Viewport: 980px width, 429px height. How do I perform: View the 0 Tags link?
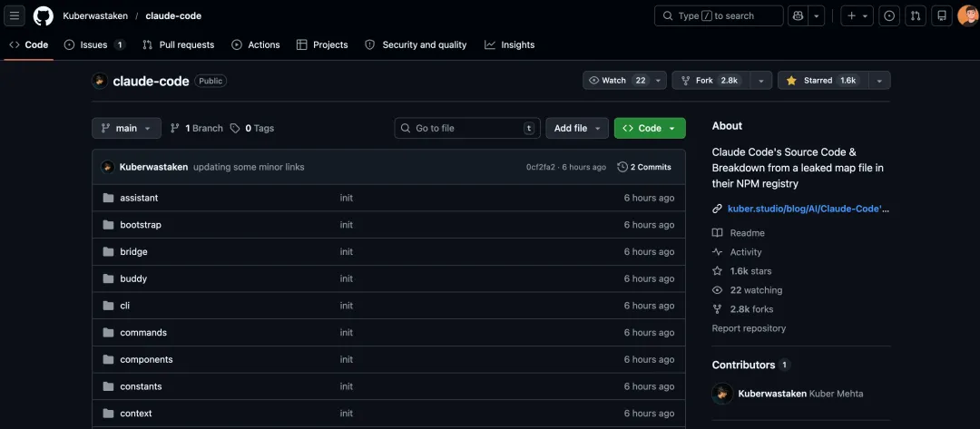(x=252, y=128)
